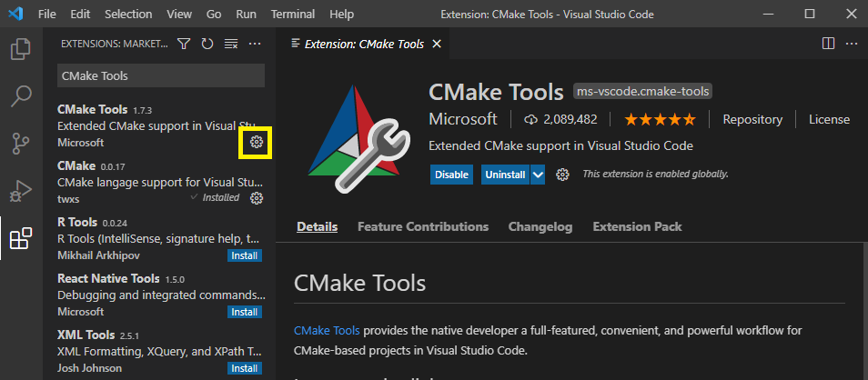Open manage gear for CMake Tools list item
Viewport: 868px width, 380px height.
pos(257,142)
